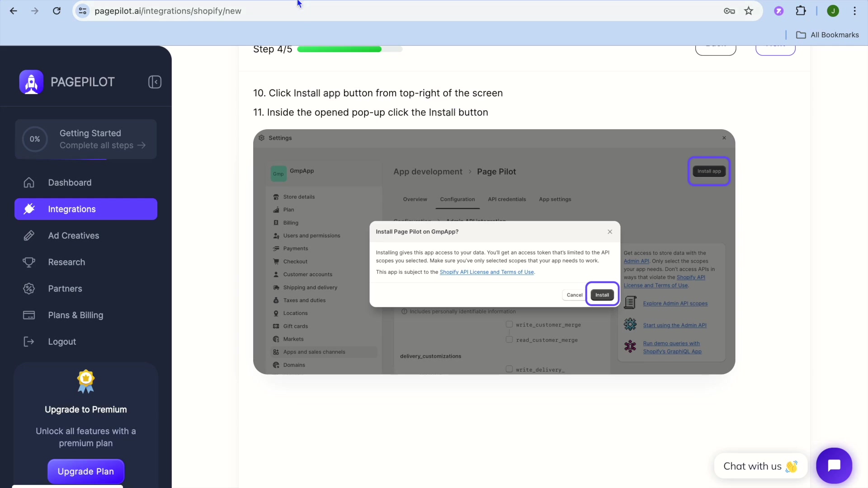868x488 pixels.
Task: Tick the write_delivery_ checkbox
Action: click(509, 369)
